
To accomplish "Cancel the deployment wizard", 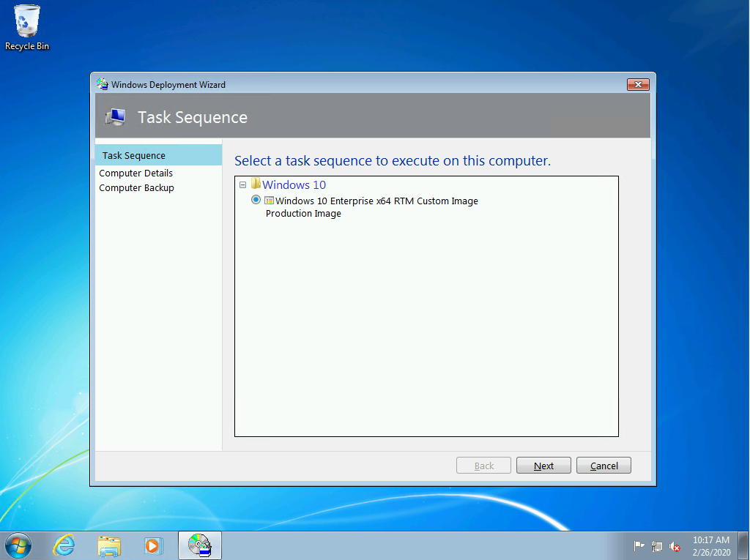I will (604, 465).
